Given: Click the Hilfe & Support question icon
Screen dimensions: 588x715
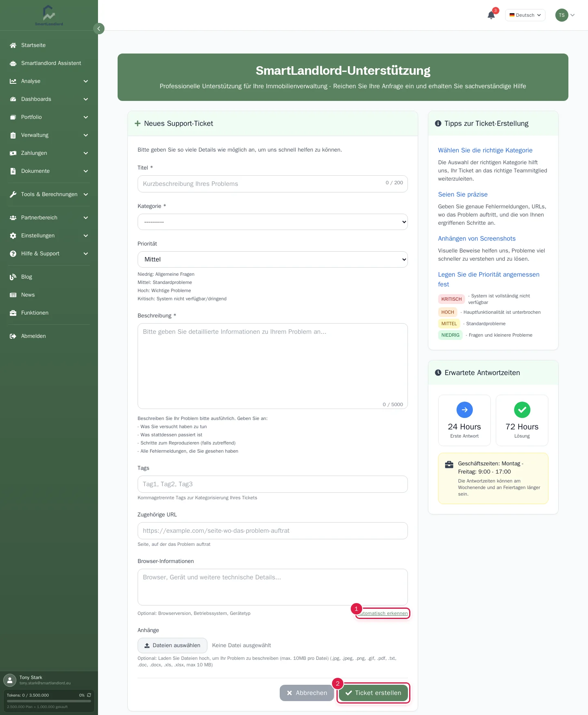Looking at the screenshot, I should coord(13,254).
